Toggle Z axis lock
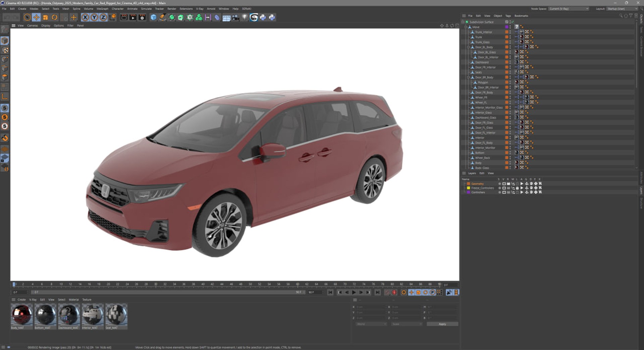 pos(103,17)
